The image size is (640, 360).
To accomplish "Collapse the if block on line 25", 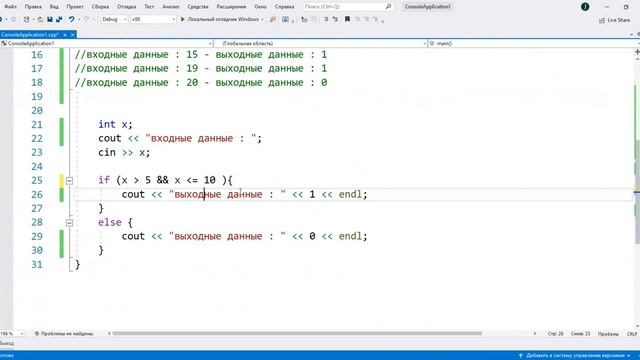I will click(69, 180).
